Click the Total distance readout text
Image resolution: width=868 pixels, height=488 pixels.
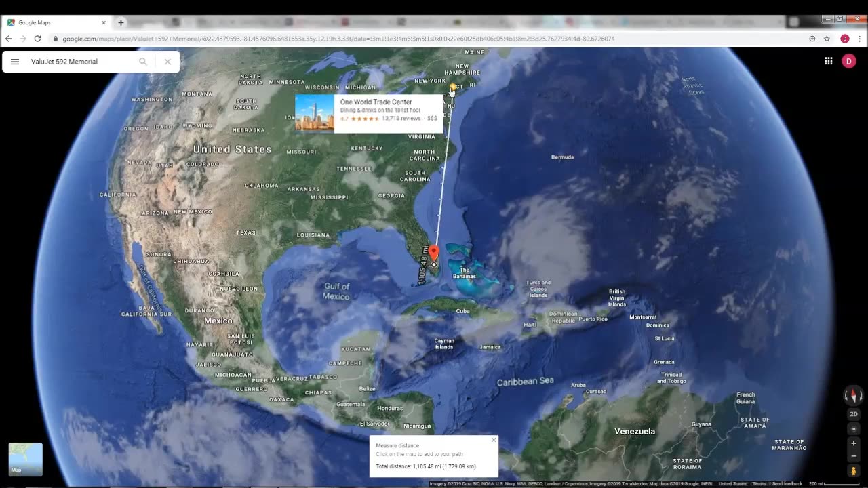pyautogui.click(x=426, y=466)
